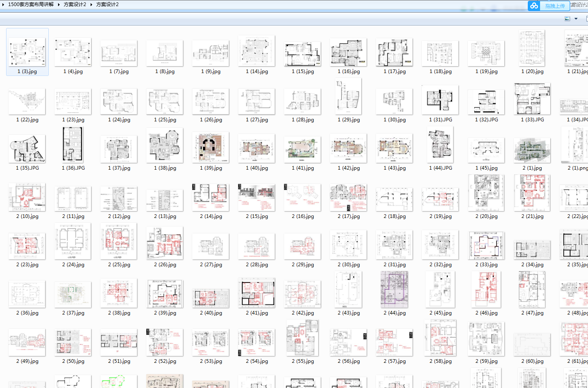Viewport: 588px width, 388px height.
Task: Select the 2 (12).jpg thumbnail
Action: click(x=119, y=198)
